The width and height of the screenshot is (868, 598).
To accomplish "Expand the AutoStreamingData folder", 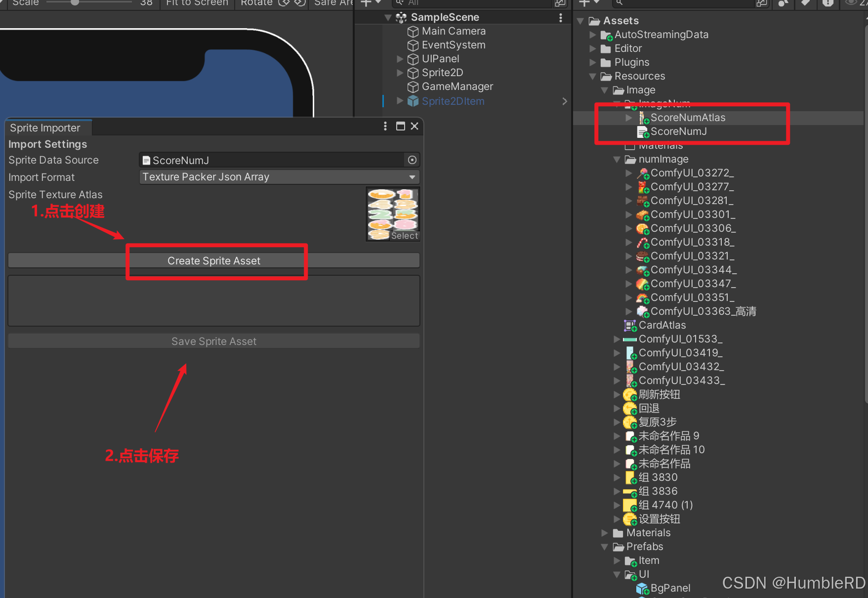I will (x=592, y=35).
